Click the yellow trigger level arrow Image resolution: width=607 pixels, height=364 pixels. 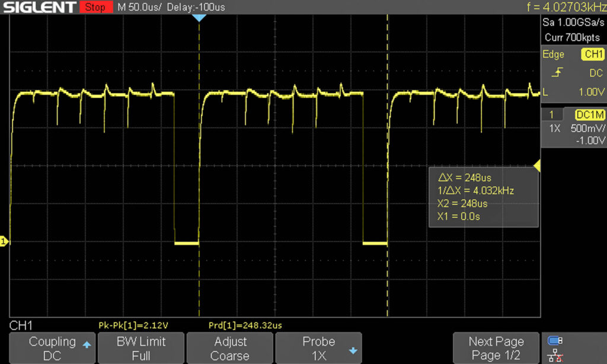pyautogui.click(x=537, y=166)
